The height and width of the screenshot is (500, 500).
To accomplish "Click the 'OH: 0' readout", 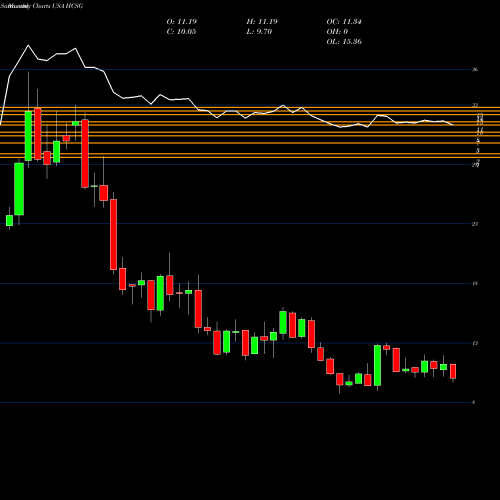I will tap(337, 32).
